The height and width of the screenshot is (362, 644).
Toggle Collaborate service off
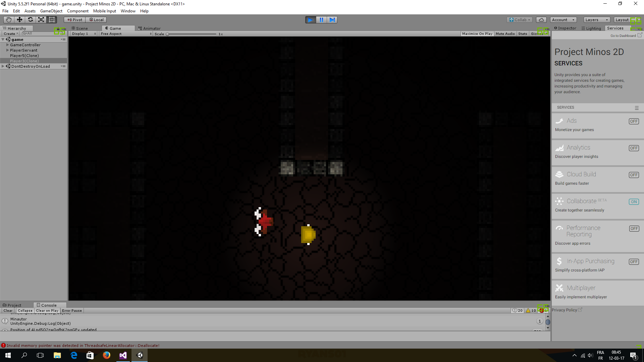pos(634,202)
